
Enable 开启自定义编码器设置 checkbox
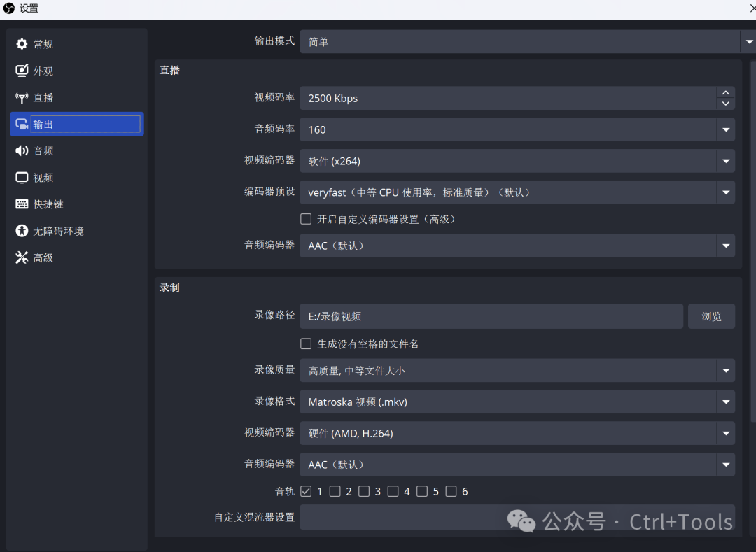pos(306,219)
